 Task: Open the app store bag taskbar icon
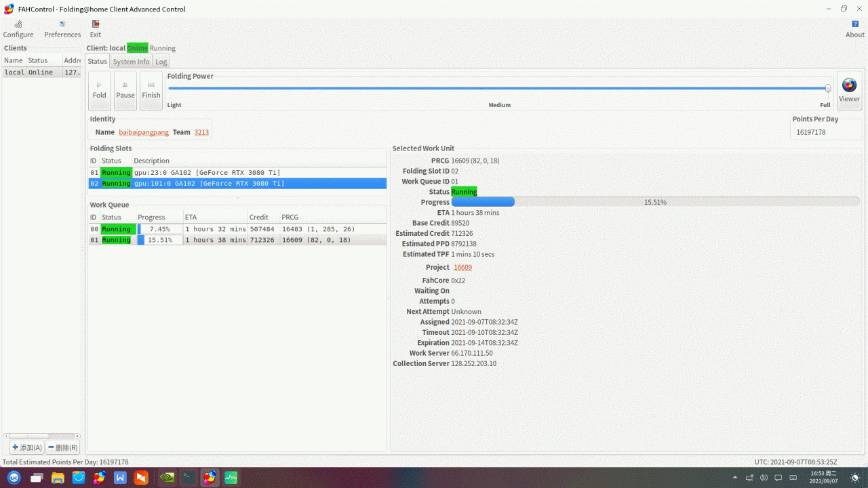[x=79, y=478]
